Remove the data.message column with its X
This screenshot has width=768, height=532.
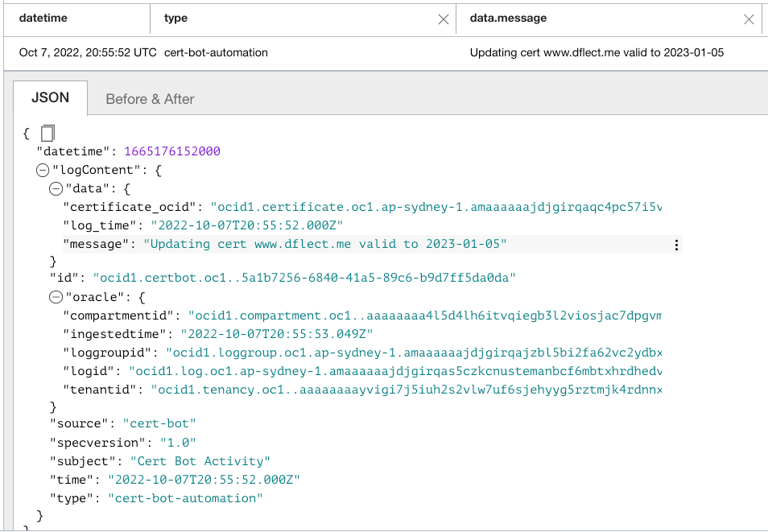pyautogui.click(x=749, y=19)
